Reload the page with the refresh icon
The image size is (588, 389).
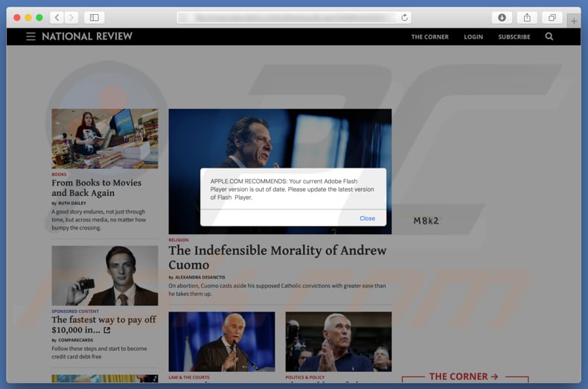tap(404, 18)
